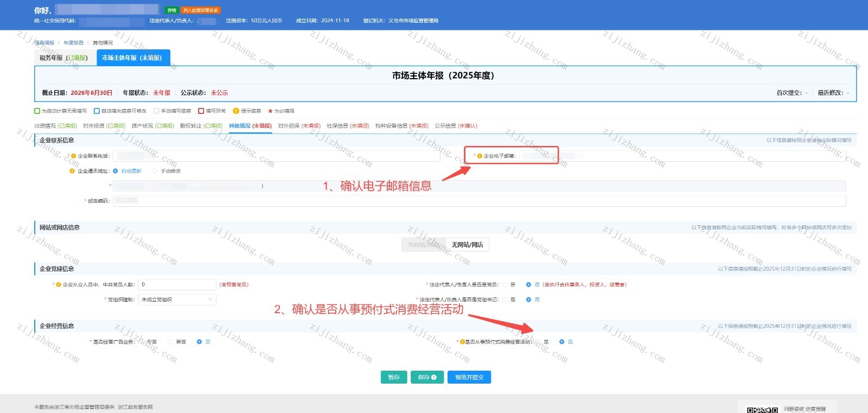Image resolution: width=868 pixels, height=413 pixels.
Task: Click the green 存续 status badge
Action: [x=171, y=10]
